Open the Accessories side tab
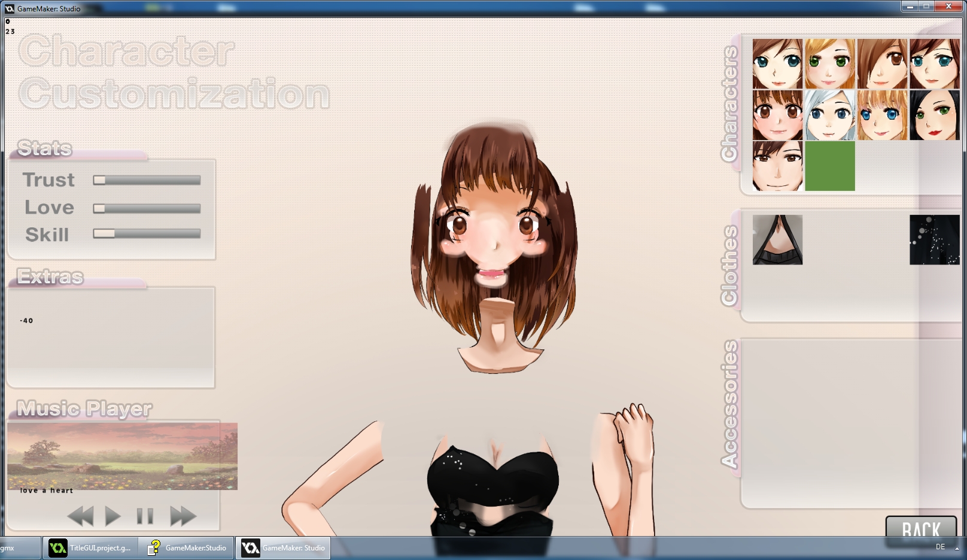The image size is (967, 560). pyautogui.click(x=729, y=404)
